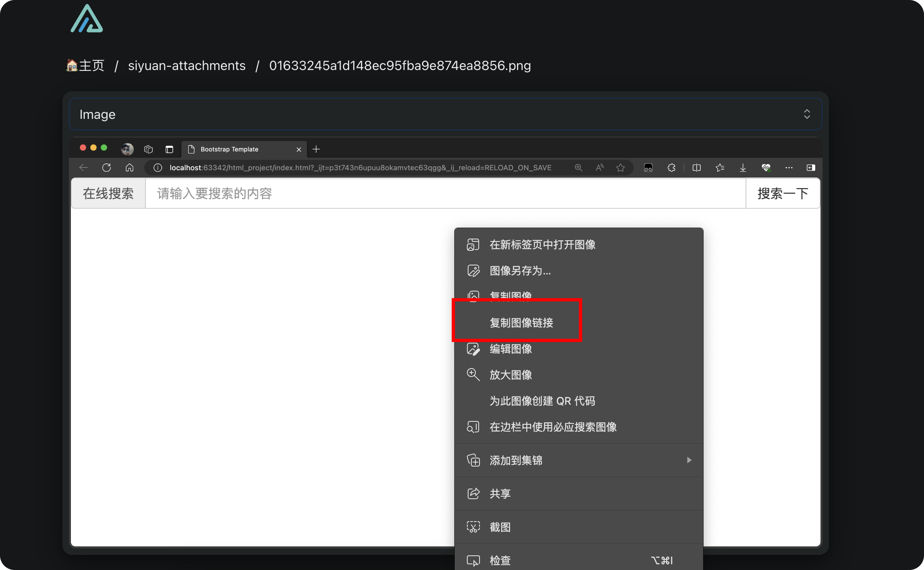
Task: Select 复制图像链接 in the context menu
Action: tap(521, 322)
